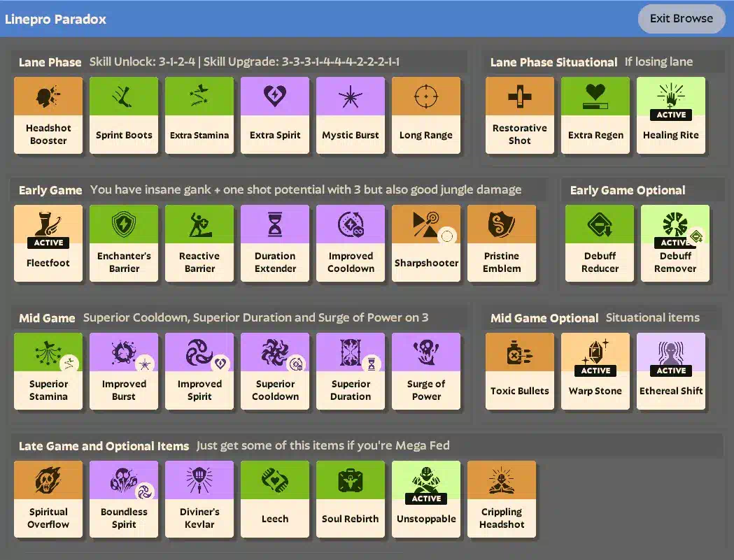Pick the Fleetfoot active item
Screen dimensions: 734x560
(x=48, y=243)
